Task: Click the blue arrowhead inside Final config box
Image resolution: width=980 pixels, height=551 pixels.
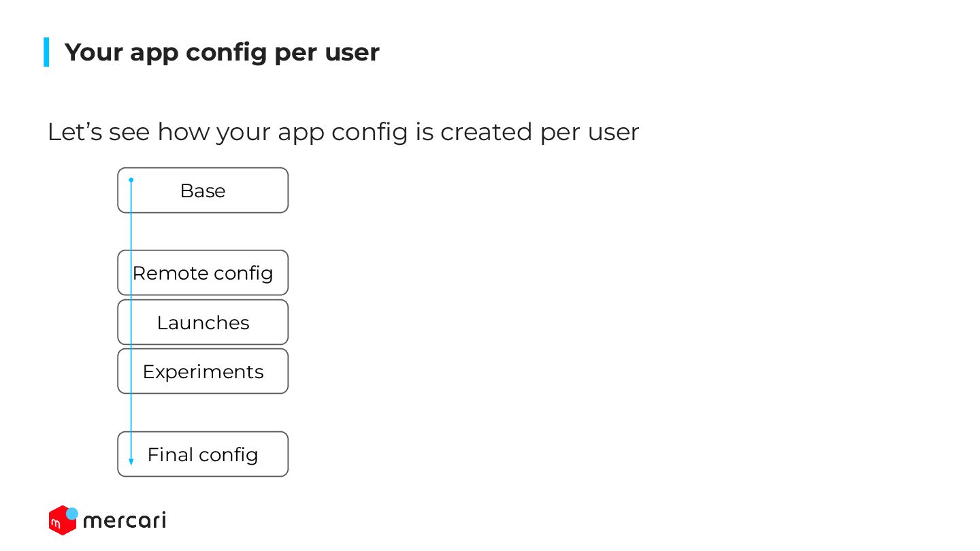Action: pos(131,461)
